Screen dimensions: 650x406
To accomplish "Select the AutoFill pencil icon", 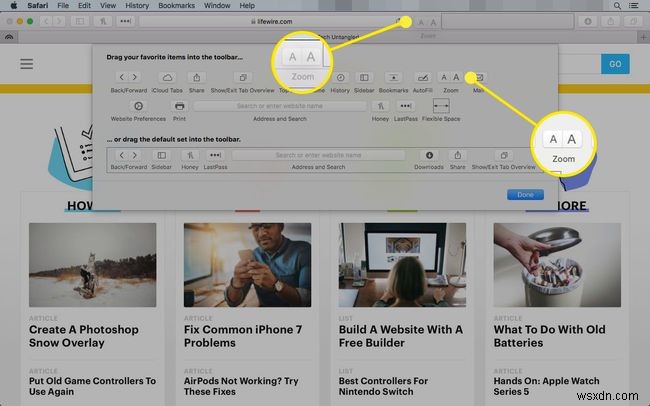I will (422, 78).
